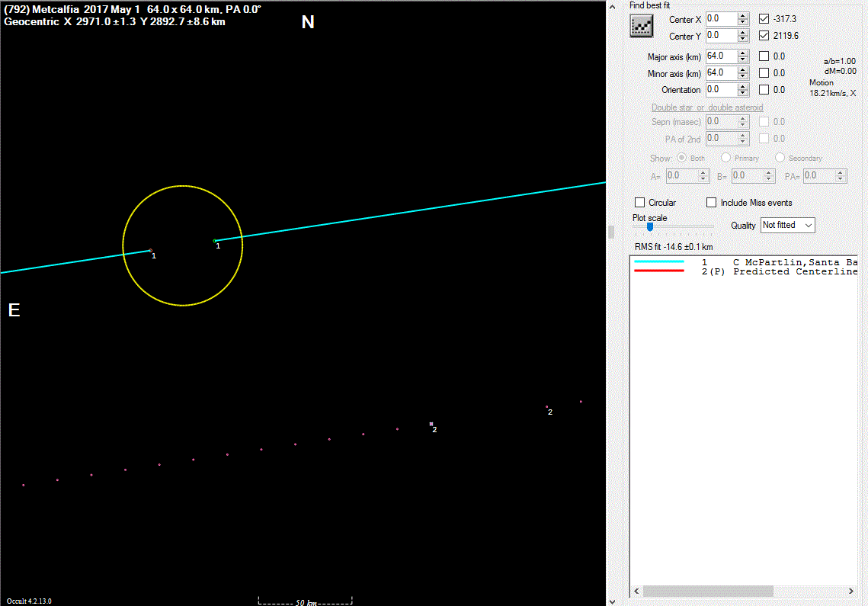Click the a/b=1.00 ratio text
Viewport: 868px width, 606px height.
click(840, 61)
